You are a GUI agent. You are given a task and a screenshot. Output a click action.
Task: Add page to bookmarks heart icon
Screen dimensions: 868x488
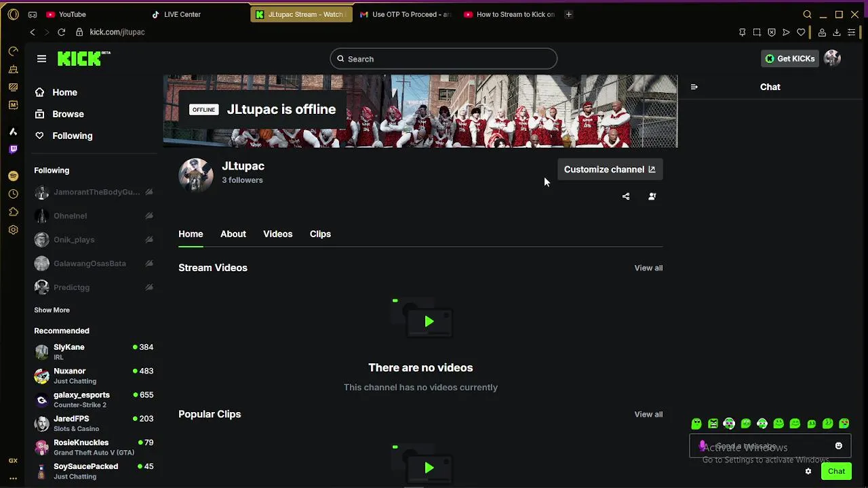(801, 33)
